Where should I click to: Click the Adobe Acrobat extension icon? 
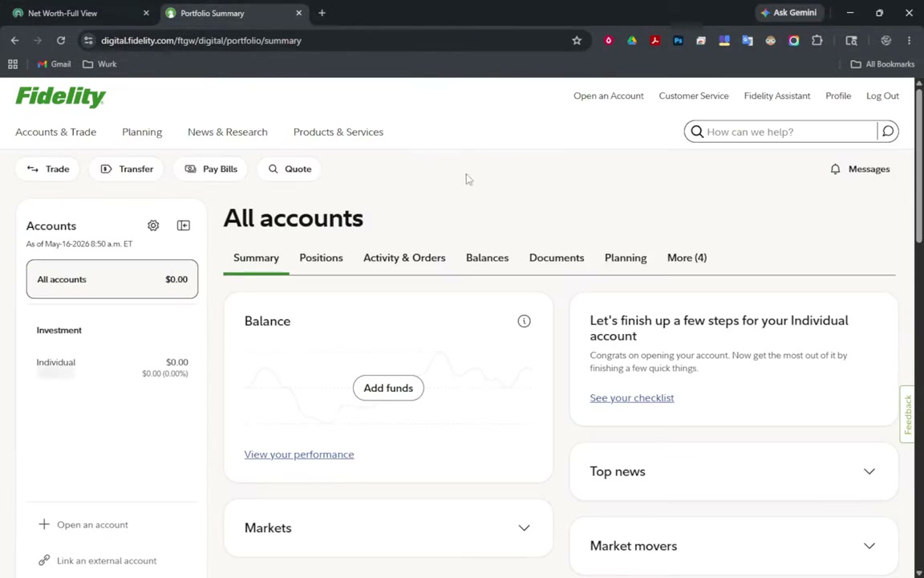[654, 41]
